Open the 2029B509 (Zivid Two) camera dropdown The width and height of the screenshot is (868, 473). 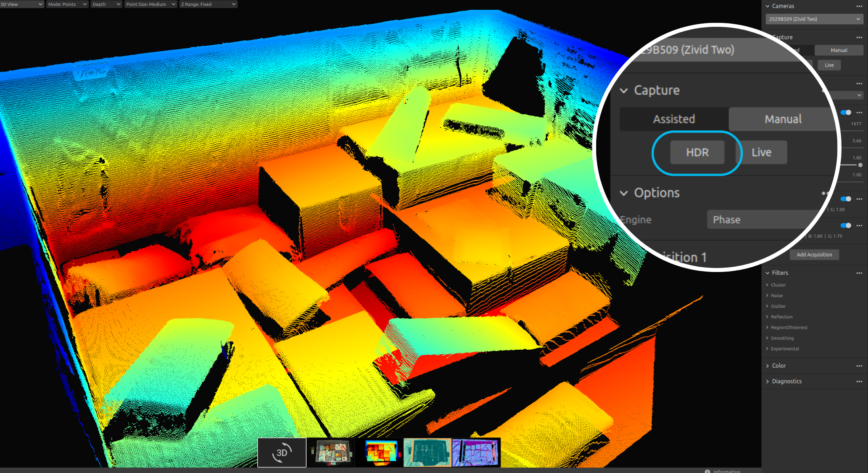[x=814, y=19]
